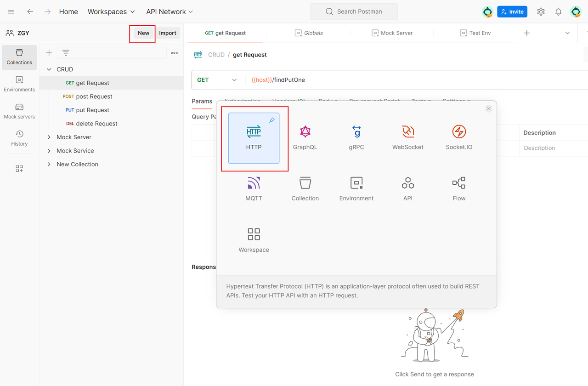
Task: Switch to the Mock Server tab
Action: [x=392, y=33]
